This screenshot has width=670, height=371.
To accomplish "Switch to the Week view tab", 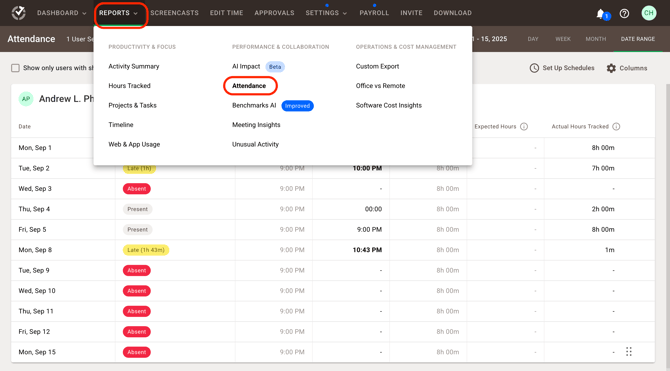I will click(563, 39).
